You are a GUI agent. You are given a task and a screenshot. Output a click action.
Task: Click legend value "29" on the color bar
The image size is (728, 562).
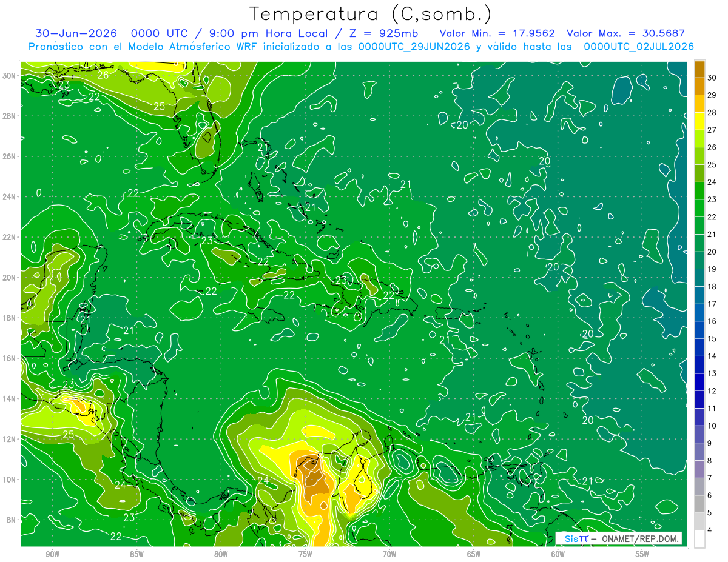tap(712, 95)
